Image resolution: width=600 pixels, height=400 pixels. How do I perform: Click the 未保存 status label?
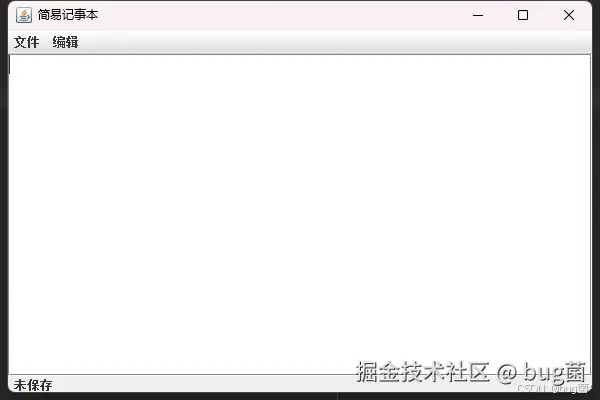[x=33, y=385]
